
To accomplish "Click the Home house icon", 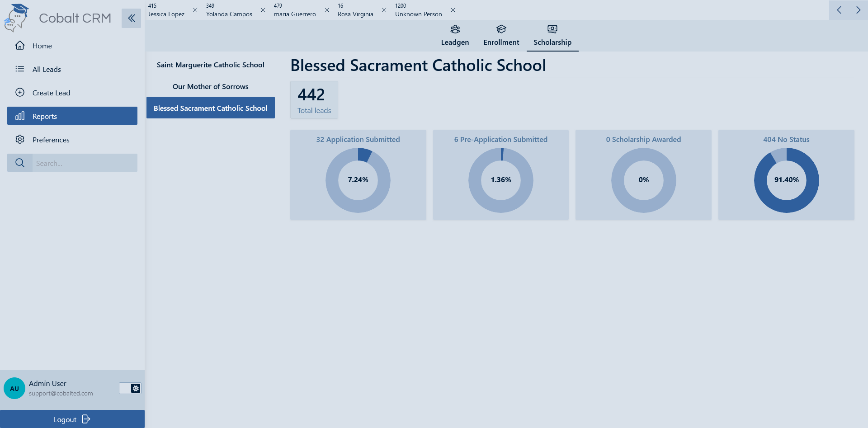I will pos(20,46).
